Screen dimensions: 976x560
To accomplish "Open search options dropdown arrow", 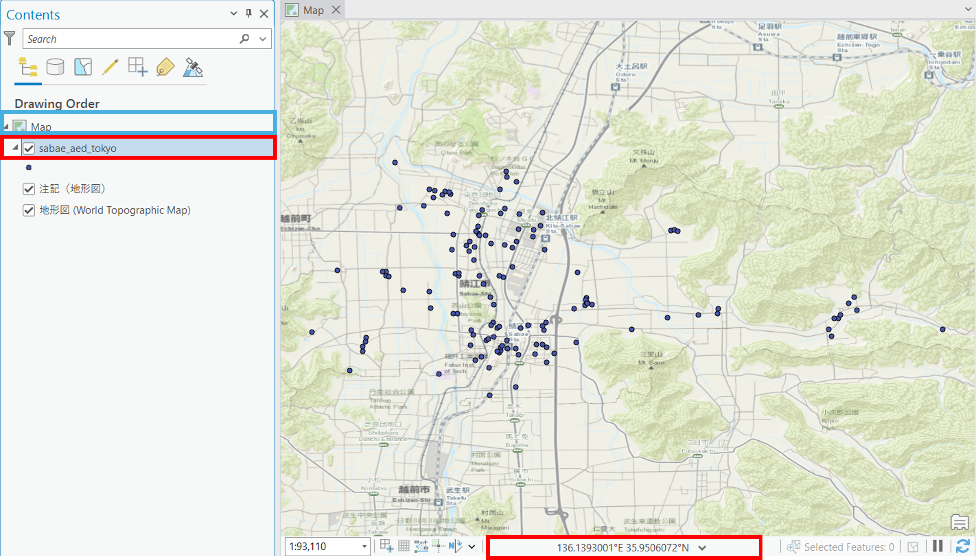I will pyautogui.click(x=263, y=39).
